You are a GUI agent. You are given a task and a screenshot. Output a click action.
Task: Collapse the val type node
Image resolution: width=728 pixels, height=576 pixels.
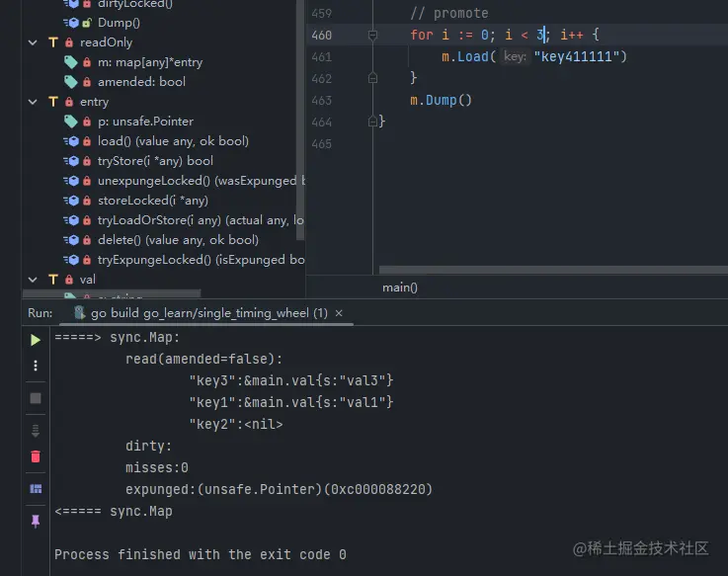pos(33,280)
